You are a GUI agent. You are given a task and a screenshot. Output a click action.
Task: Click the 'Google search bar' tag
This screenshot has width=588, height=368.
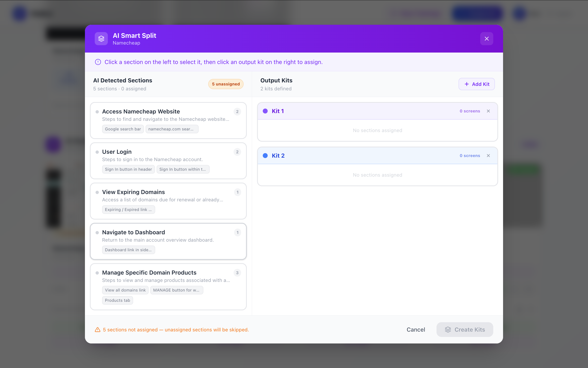pos(123,129)
